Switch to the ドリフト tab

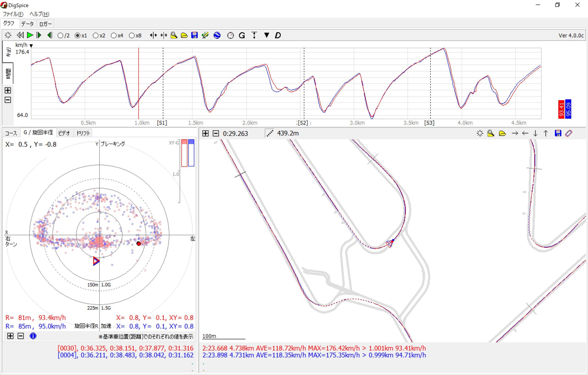[83, 133]
